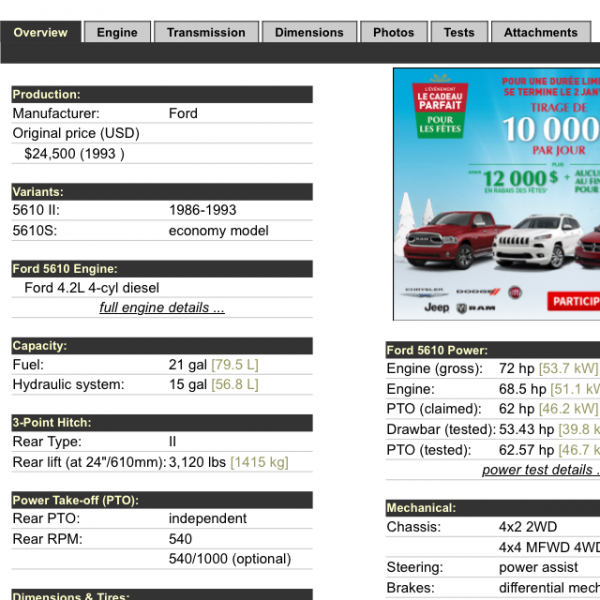Click the Power Take-off (PTO) header
The height and width of the screenshot is (600, 600).
click(162, 500)
